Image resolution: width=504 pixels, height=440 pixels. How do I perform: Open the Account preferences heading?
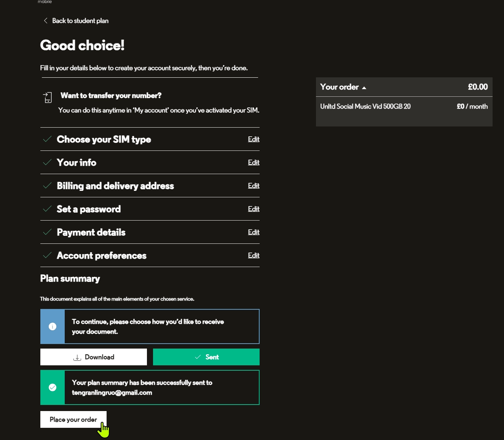tap(102, 256)
